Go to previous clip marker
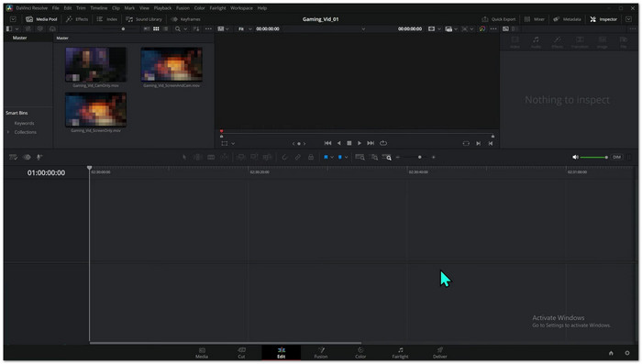The image size is (642, 364). point(491,143)
